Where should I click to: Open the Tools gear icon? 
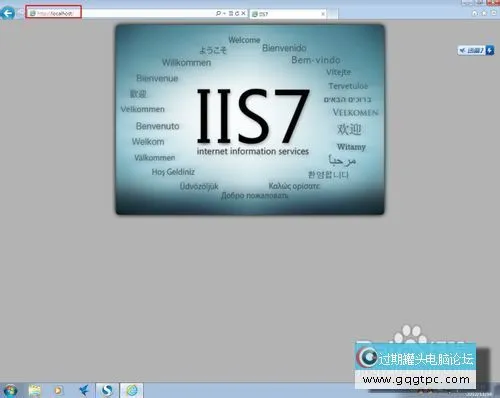tap(494, 13)
